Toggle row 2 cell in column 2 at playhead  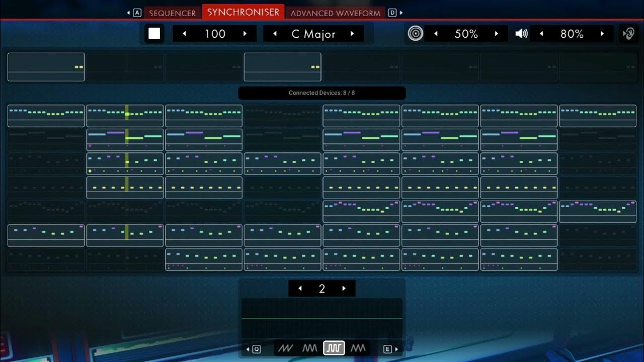tap(125, 140)
